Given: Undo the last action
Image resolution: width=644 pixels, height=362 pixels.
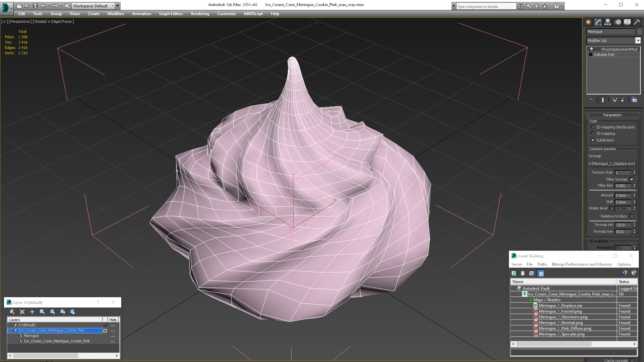Looking at the screenshot, I should pyautogui.click(x=43, y=6).
